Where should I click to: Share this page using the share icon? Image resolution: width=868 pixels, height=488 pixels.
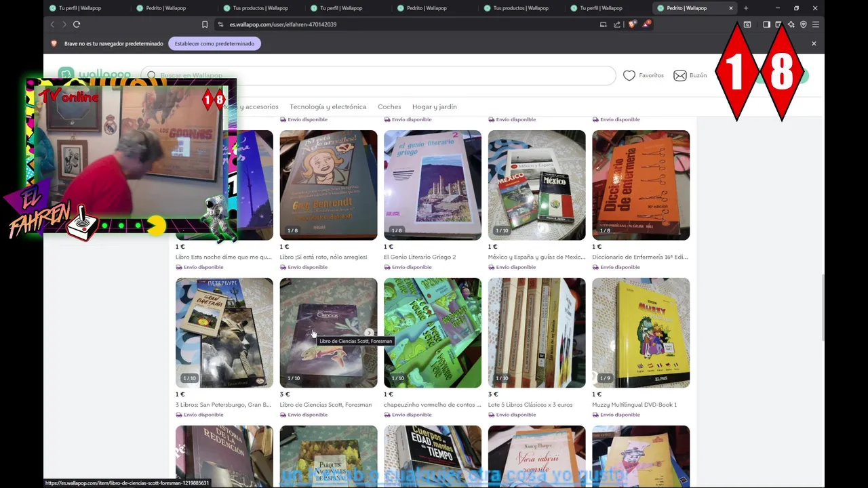tap(617, 24)
